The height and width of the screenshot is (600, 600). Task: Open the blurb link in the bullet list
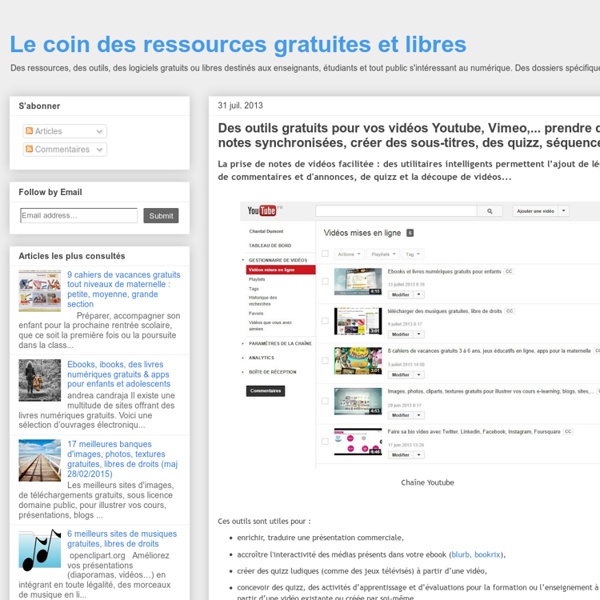(460, 554)
